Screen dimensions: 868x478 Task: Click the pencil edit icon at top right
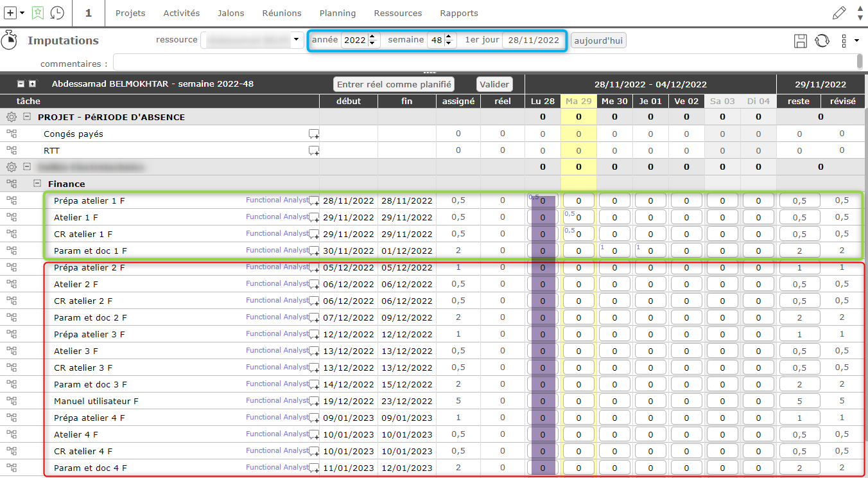[838, 13]
